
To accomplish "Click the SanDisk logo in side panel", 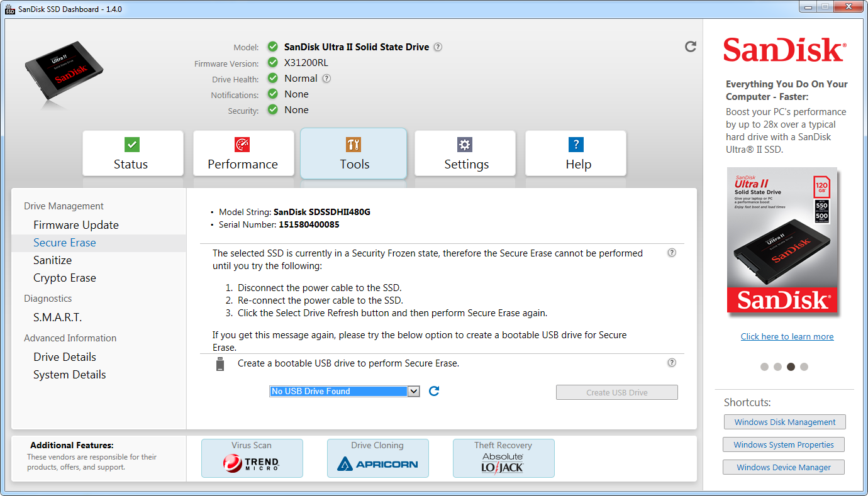I will [784, 50].
